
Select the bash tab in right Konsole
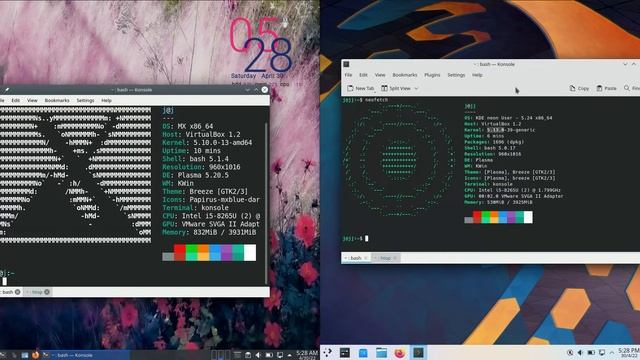coord(356,258)
